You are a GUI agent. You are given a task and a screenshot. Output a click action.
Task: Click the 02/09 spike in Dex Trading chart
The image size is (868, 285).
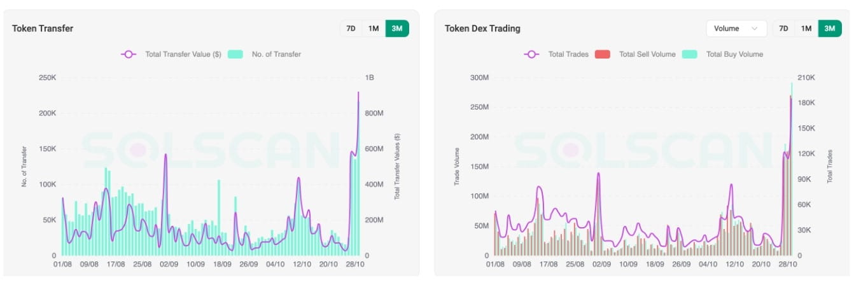click(x=598, y=174)
